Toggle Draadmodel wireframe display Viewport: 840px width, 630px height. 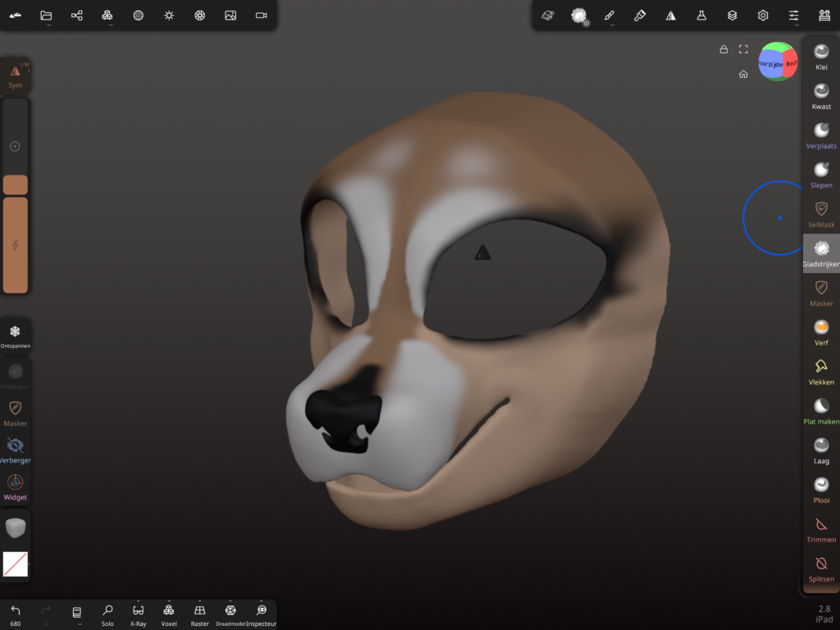point(231,614)
